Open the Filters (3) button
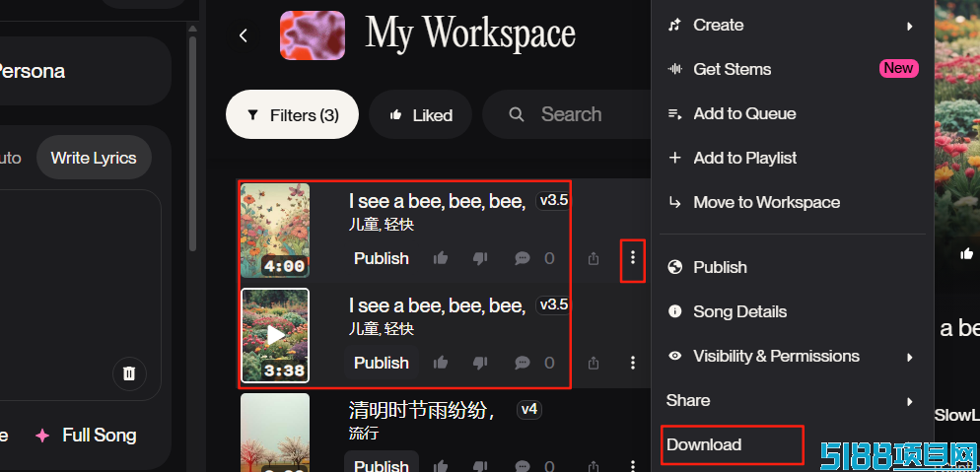Viewport: 980px width, 472px height. tap(292, 115)
